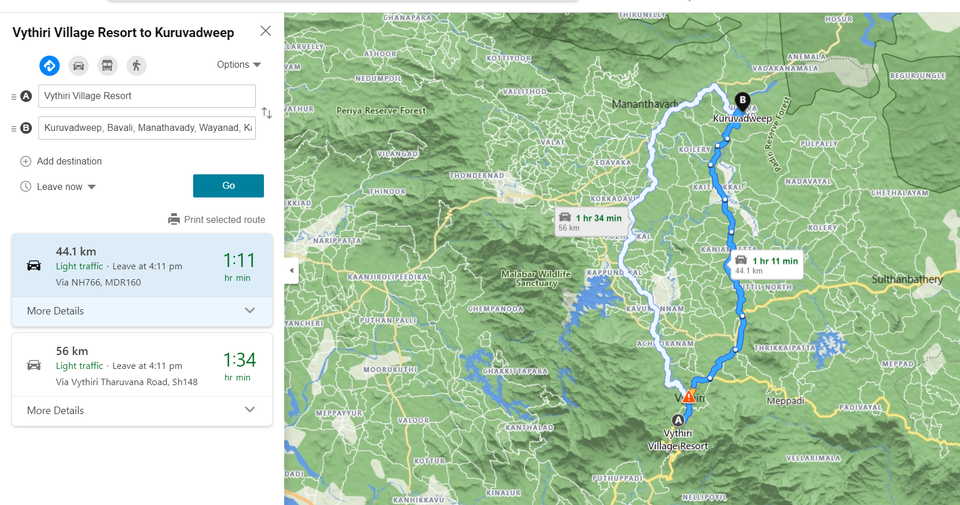Select the 56 km route card
Screen dimensions: 960x505
click(x=142, y=365)
